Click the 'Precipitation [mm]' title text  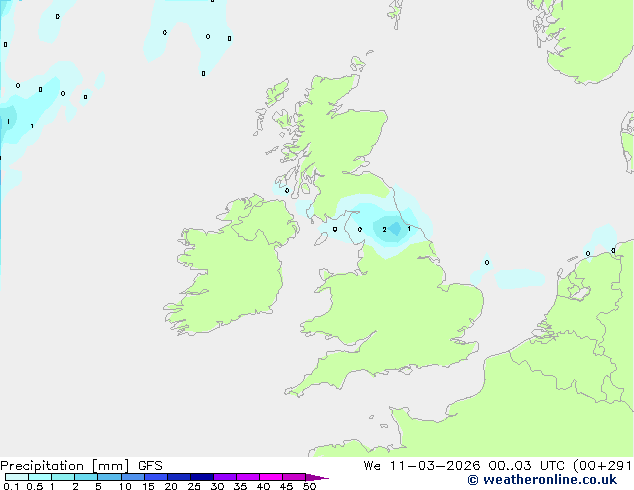tap(65, 466)
